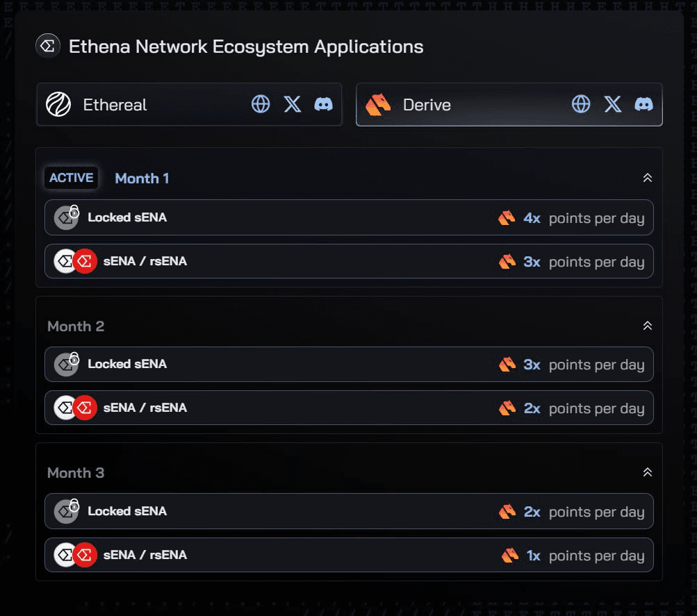This screenshot has width=697, height=616.
Task: Click Month 3 sENA / rsENA token icons
Action: pyautogui.click(x=76, y=555)
